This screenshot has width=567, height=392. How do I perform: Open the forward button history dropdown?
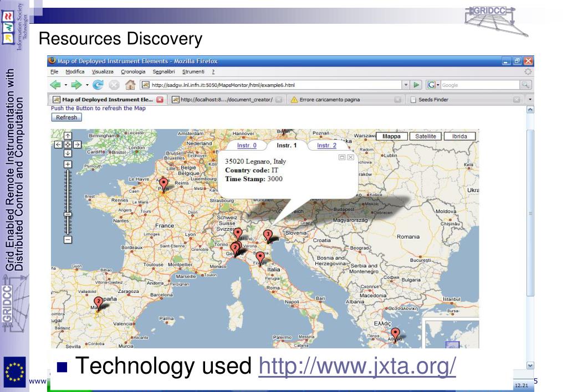pyautogui.click(x=87, y=85)
